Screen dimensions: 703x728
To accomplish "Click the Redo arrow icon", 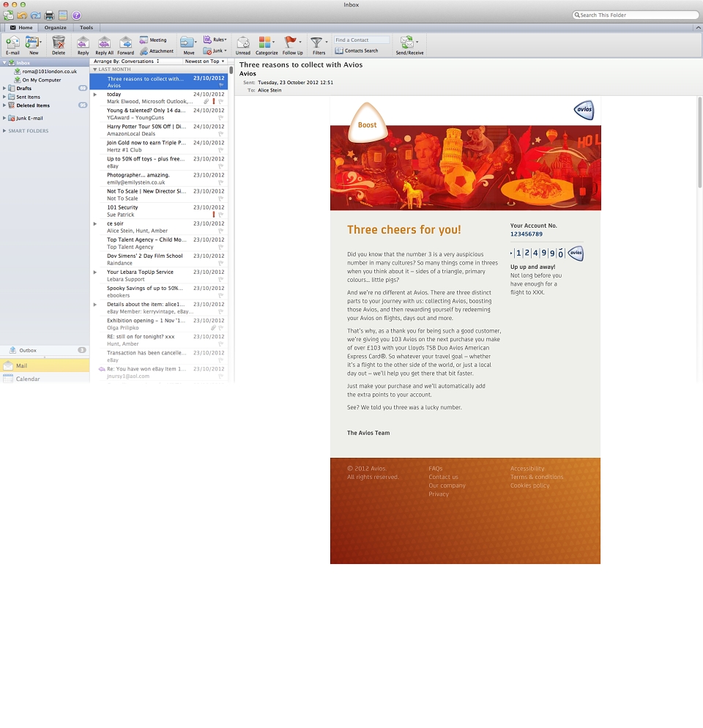I will [x=35, y=15].
